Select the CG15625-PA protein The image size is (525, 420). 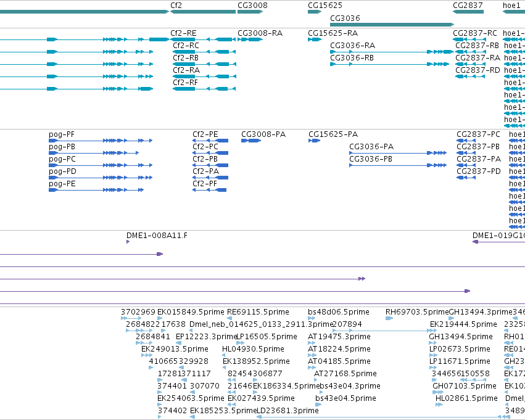point(315,141)
